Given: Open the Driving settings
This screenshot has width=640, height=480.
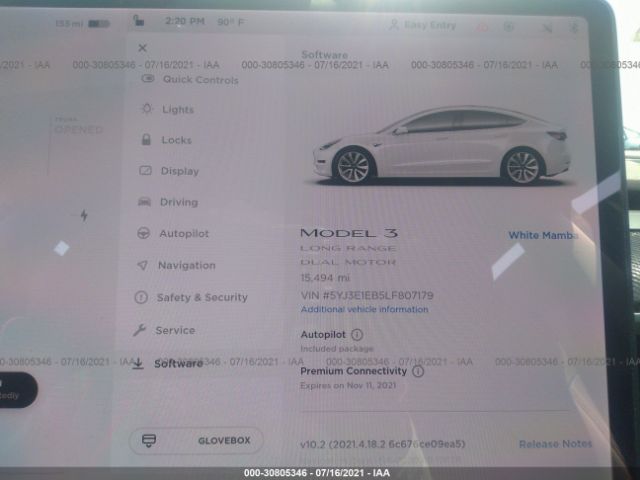Looking at the screenshot, I should [x=168, y=202].
